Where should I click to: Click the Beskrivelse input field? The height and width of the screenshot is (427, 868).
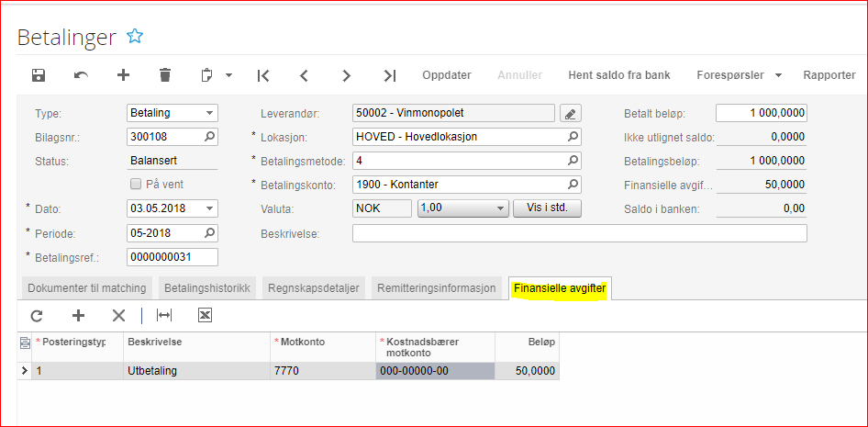tap(580, 233)
